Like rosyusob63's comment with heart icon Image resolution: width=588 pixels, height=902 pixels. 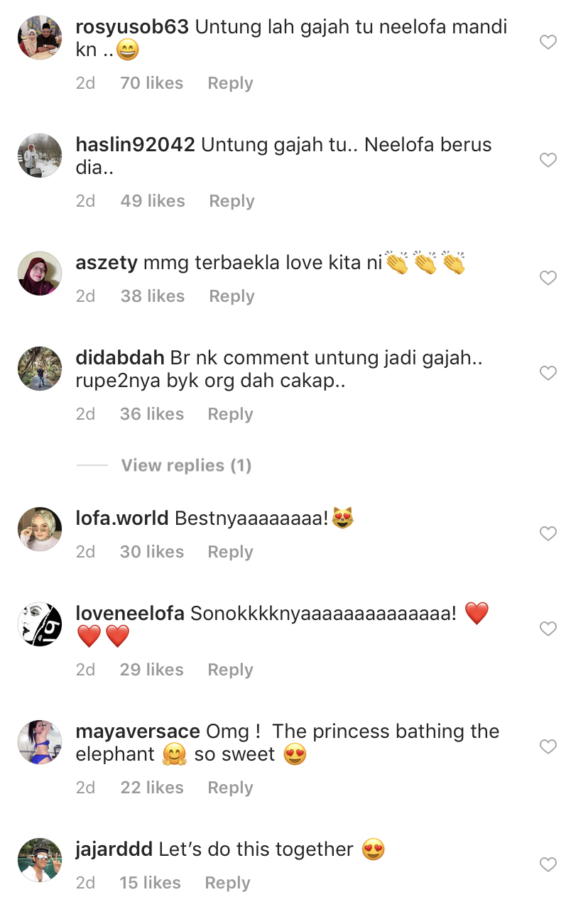click(x=548, y=43)
